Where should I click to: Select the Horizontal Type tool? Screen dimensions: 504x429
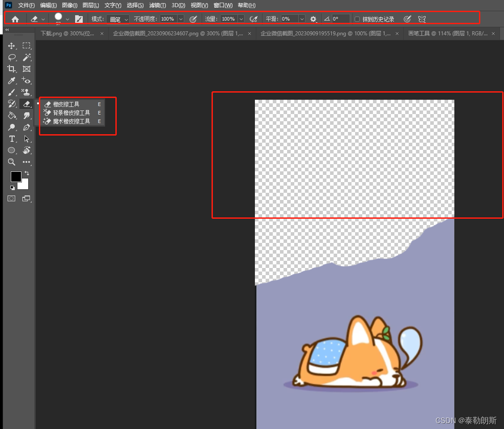pyautogui.click(x=12, y=139)
